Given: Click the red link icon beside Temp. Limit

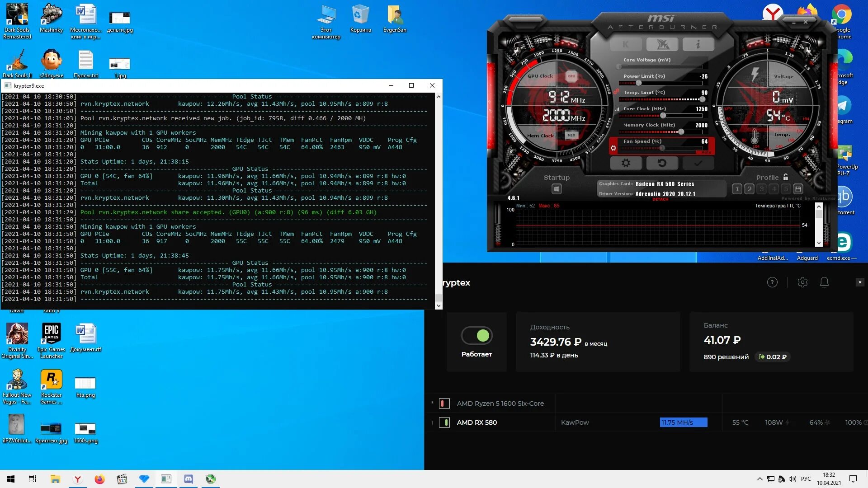Looking at the screenshot, I should click(616, 92).
